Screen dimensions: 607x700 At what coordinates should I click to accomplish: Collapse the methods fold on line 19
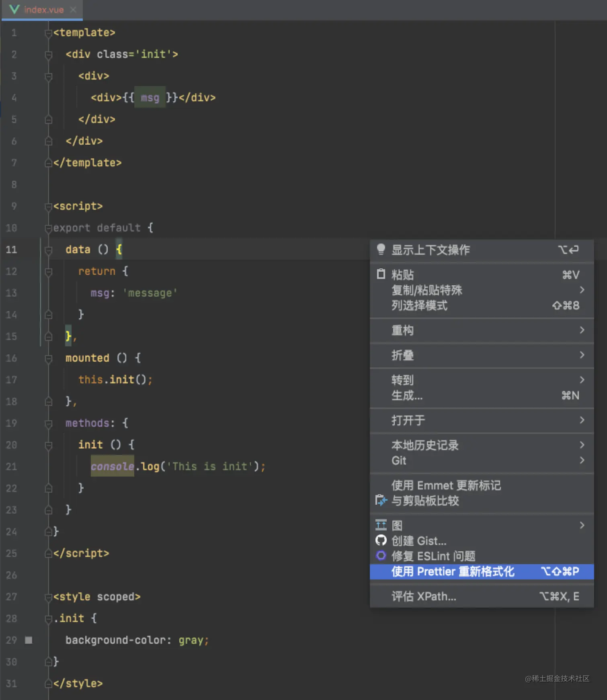tap(49, 424)
